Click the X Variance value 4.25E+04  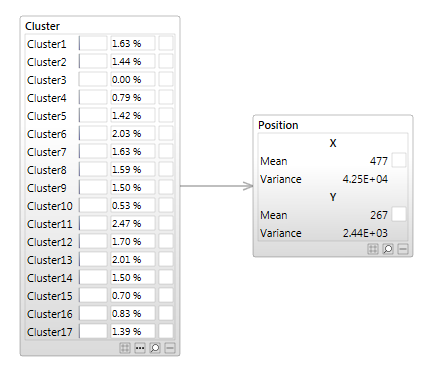(365, 179)
